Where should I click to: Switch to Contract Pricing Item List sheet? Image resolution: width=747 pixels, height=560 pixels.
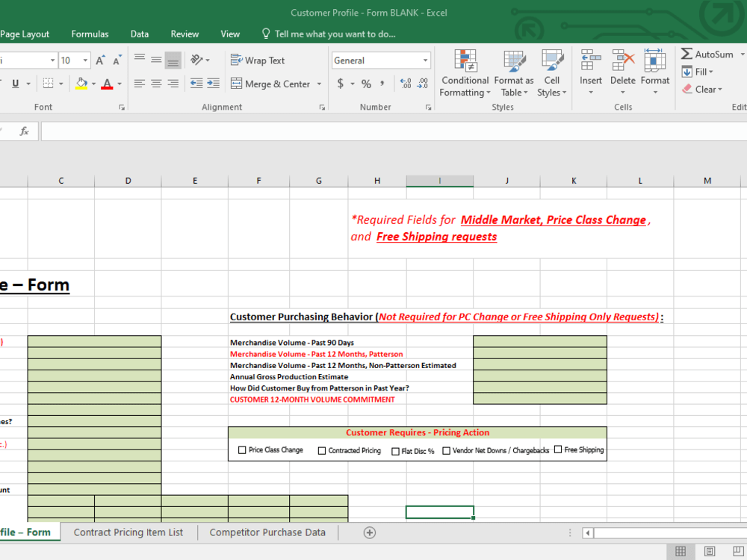128,532
